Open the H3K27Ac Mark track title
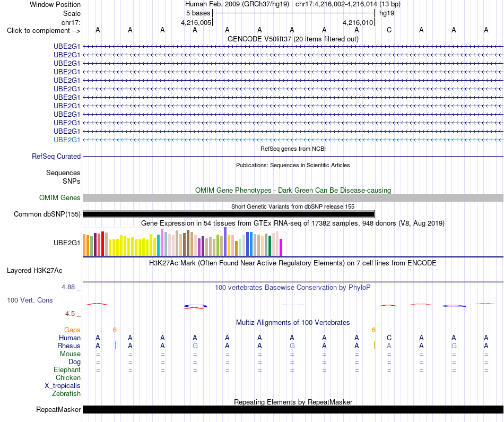 coord(293,263)
